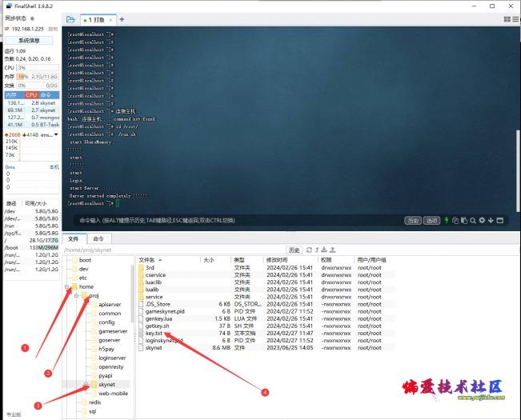Screen dimensions: 521x420
Task: Select the /boot disk usage row
Action: (x=31, y=247)
